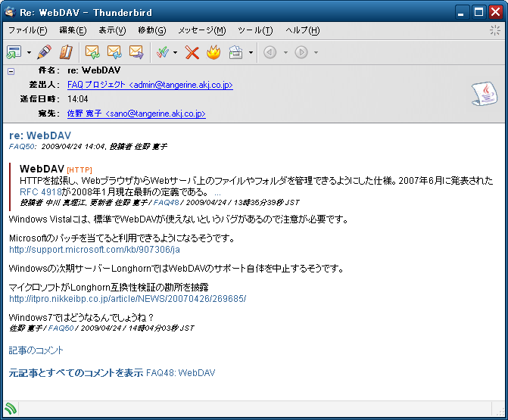Open the FAQ50 link below heading

[21, 146]
